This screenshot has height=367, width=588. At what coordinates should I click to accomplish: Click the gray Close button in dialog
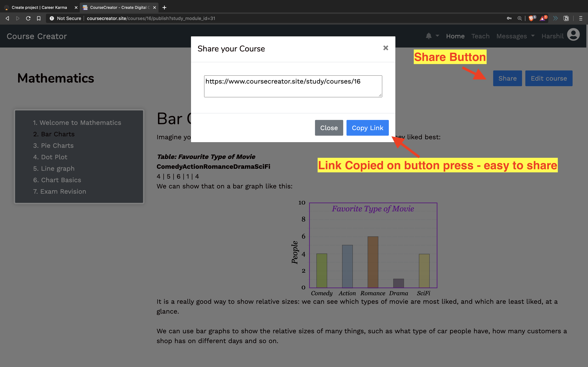click(329, 128)
